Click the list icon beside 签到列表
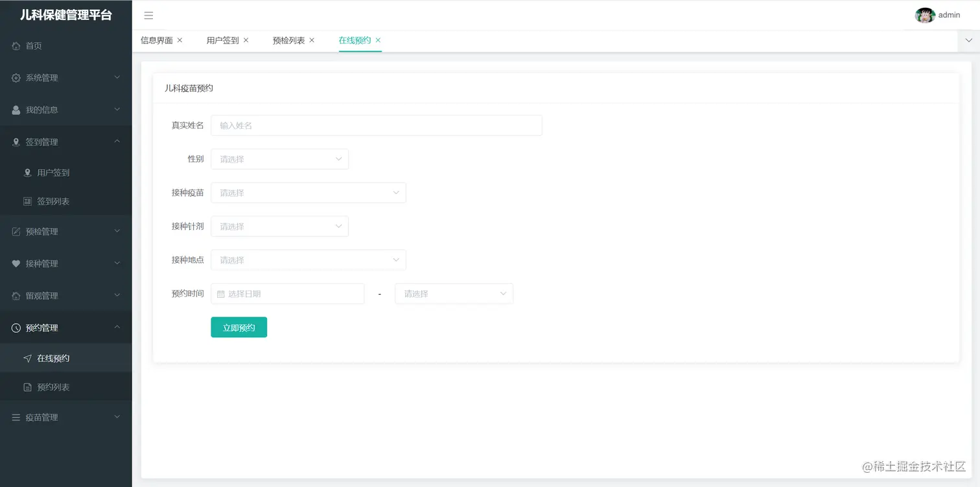The image size is (980, 487). tap(27, 201)
